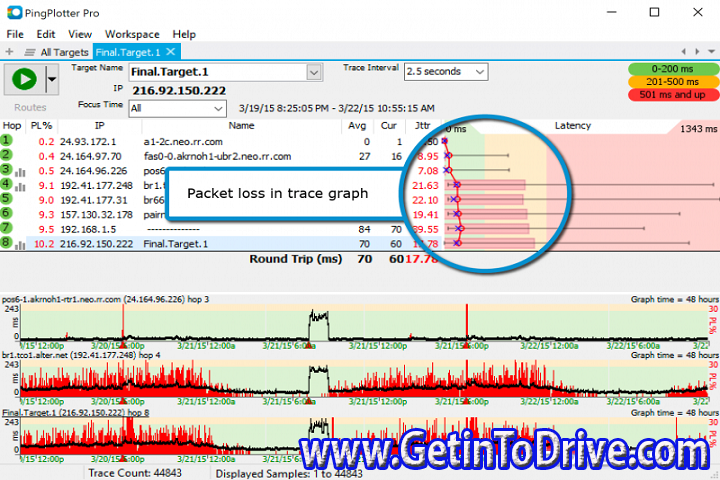720x480 pixels.
Task: Open the Workspace menu
Action: [x=132, y=34]
